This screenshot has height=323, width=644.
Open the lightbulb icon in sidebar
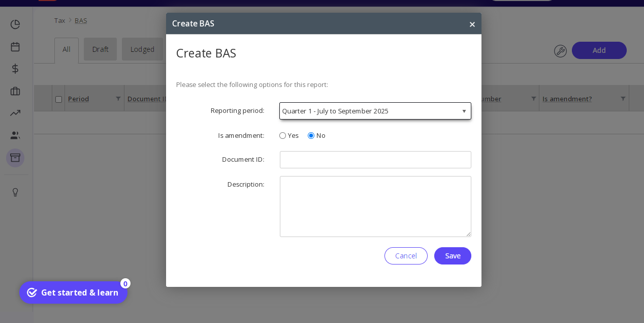pyautogui.click(x=15, y=192)
